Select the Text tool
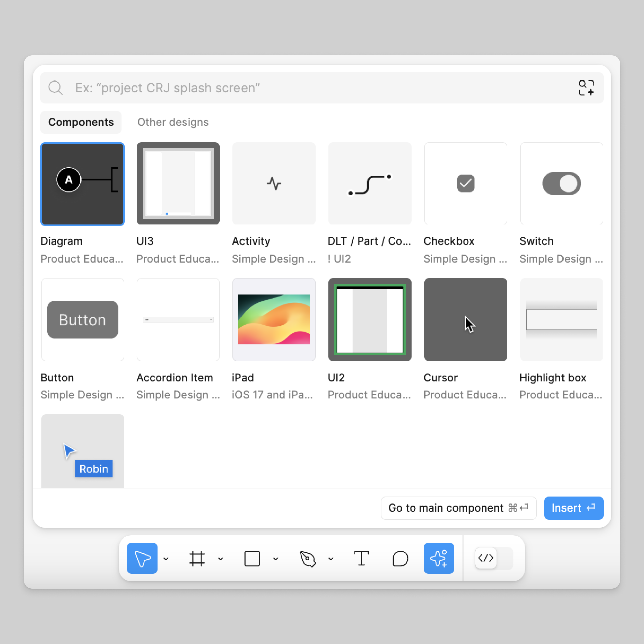This screenshot has width=644, height=644. 361,558
